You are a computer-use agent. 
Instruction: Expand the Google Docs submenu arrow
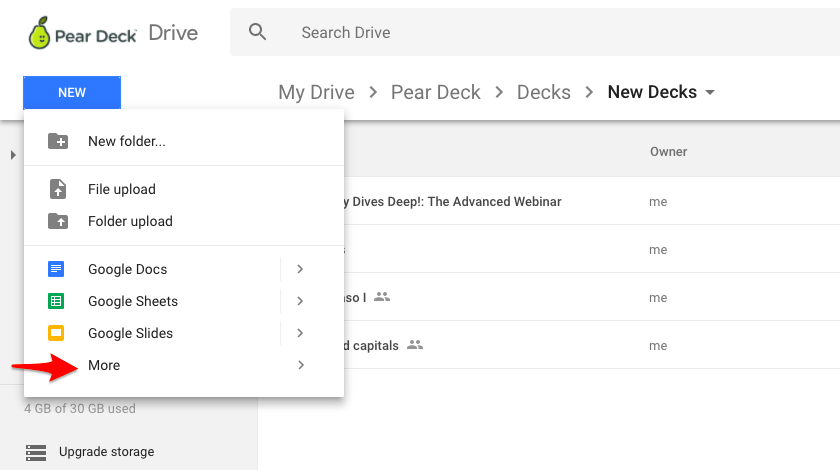(300, 269)
